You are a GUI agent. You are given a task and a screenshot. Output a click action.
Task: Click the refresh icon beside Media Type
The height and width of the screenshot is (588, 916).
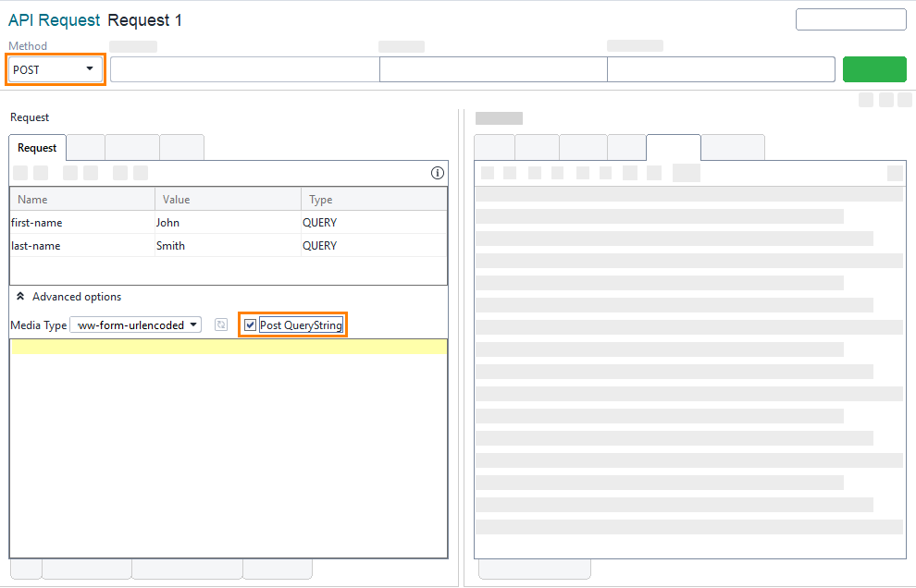(x=221, y=325)
